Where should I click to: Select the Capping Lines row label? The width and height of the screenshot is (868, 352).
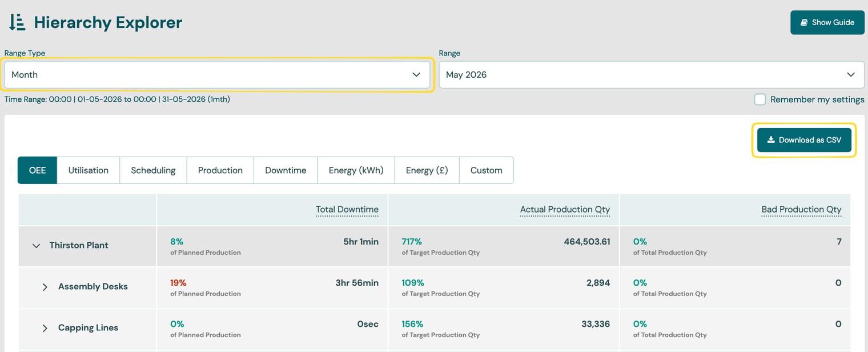[89, 327]
